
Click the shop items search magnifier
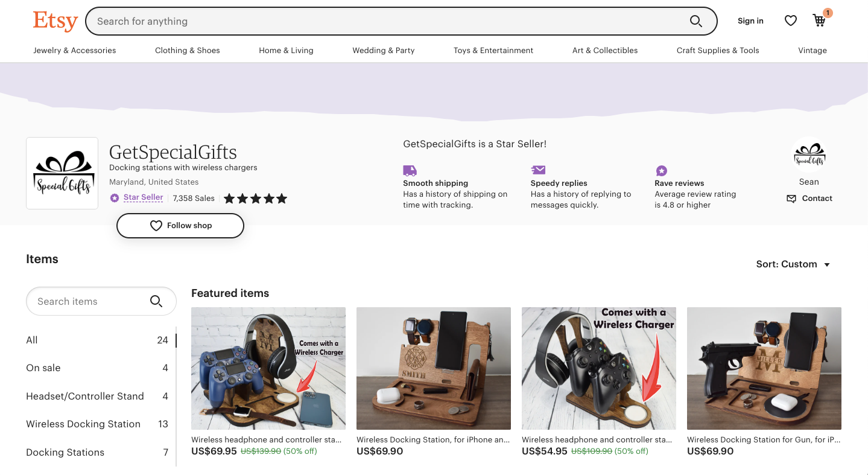click(x=156, y=301)
